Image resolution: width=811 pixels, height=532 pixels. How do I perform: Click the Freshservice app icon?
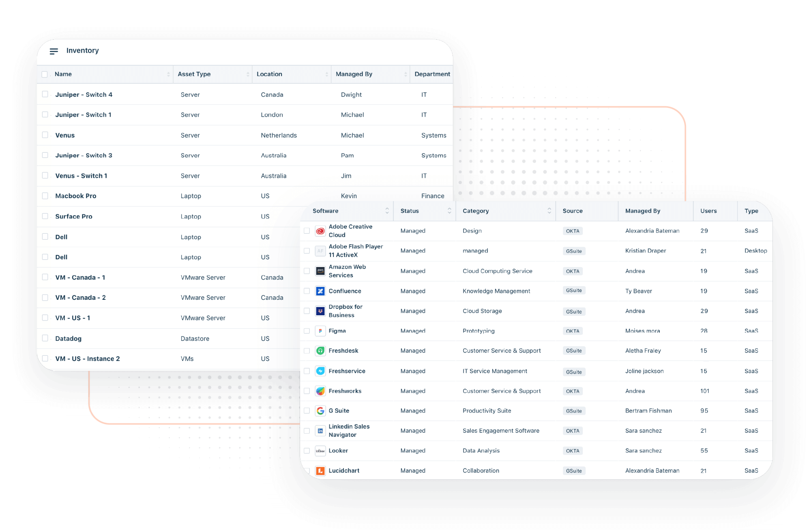pyautogui.click(x=320, y=371)
